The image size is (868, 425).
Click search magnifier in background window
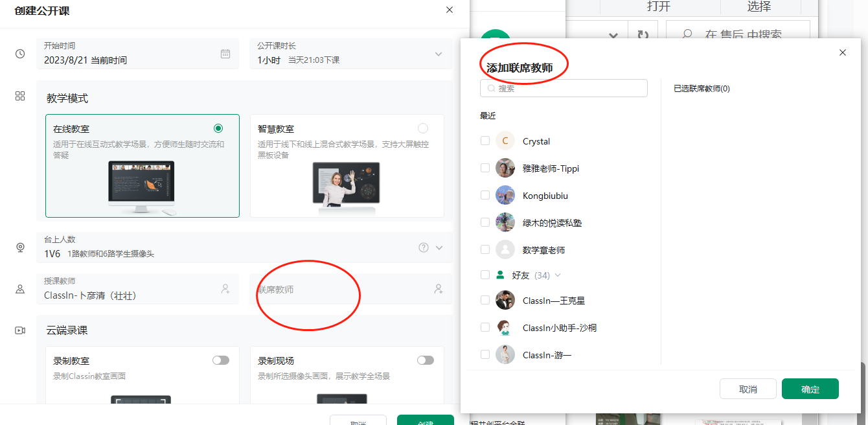[x=687, y=35]
